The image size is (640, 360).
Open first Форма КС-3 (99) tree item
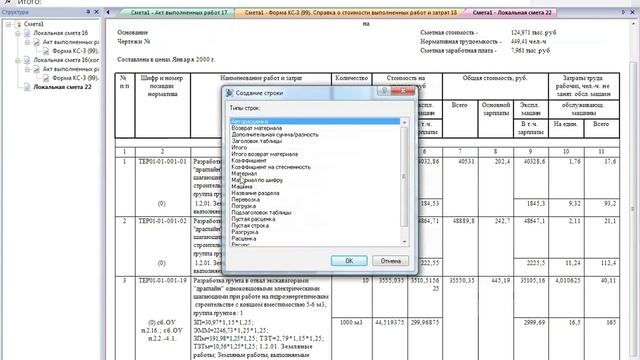click(76, 51)
